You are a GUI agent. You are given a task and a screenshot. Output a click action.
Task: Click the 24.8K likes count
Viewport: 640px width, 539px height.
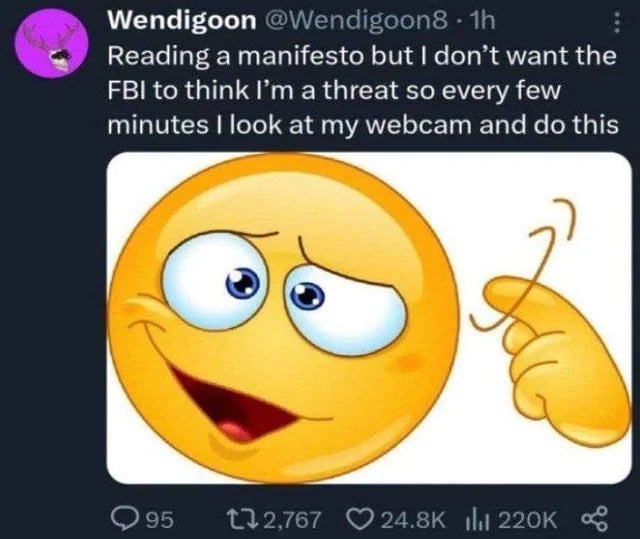[411, 520]
